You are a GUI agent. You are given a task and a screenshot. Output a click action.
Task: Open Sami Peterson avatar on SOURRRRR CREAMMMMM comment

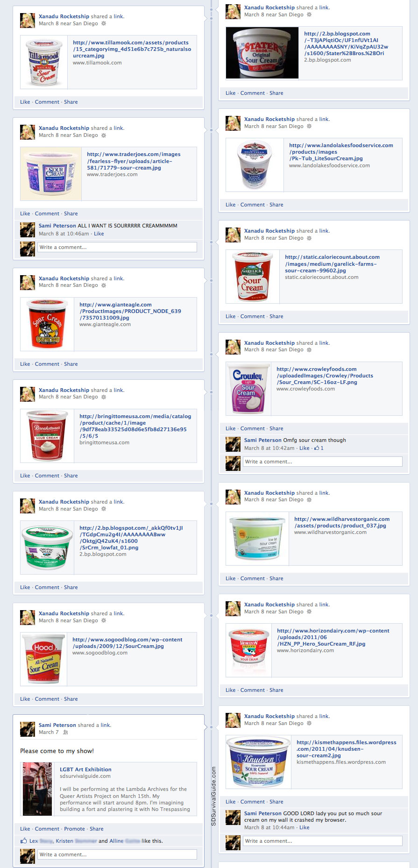pyautogui.click(x=28, y=230)
